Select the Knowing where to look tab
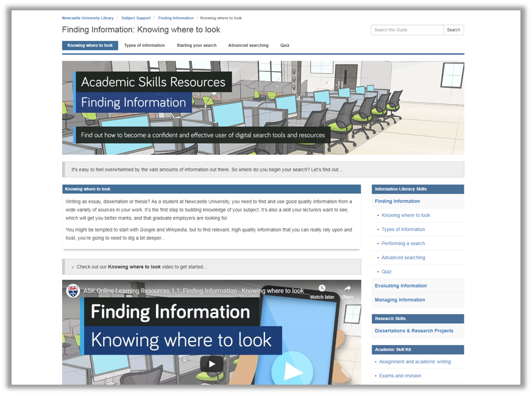Viewport: 532px width, 395px height. [x=90, y=46]
